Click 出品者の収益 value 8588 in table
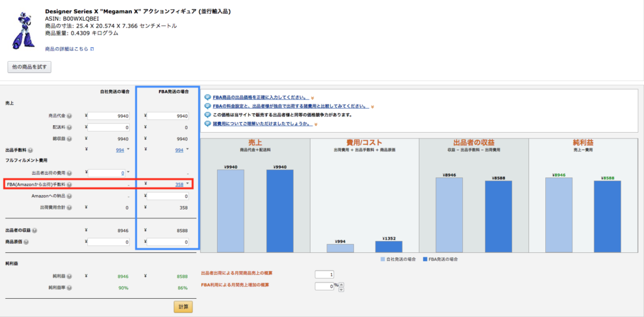Viewport: 644px width, 317px height. pyautogui.click(x=182, y=230)
